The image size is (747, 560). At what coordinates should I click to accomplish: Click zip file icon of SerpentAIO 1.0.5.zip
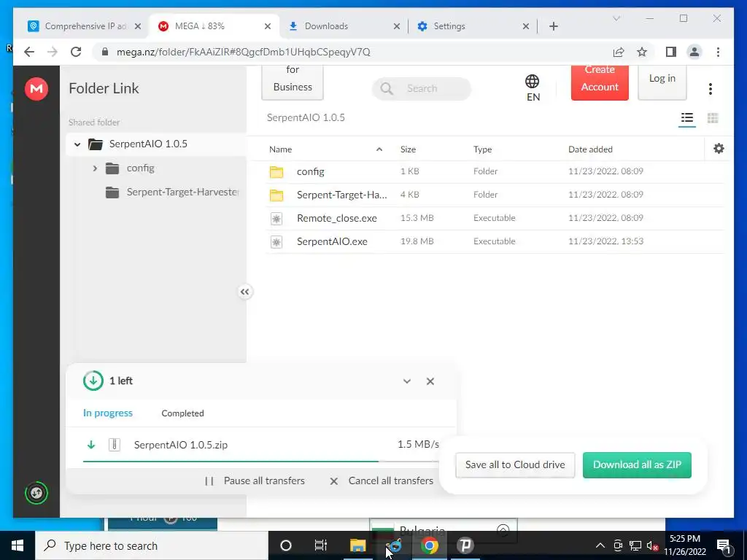115,445
